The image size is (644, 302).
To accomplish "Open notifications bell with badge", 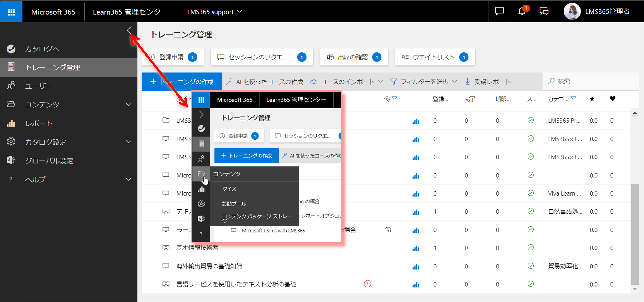I will click(x=522, y=11).
